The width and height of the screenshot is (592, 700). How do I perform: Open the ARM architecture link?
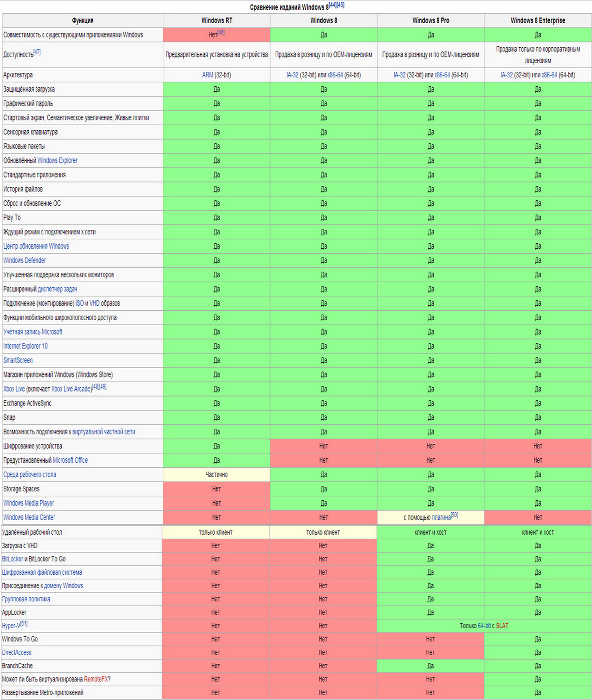tap(207, 75)
